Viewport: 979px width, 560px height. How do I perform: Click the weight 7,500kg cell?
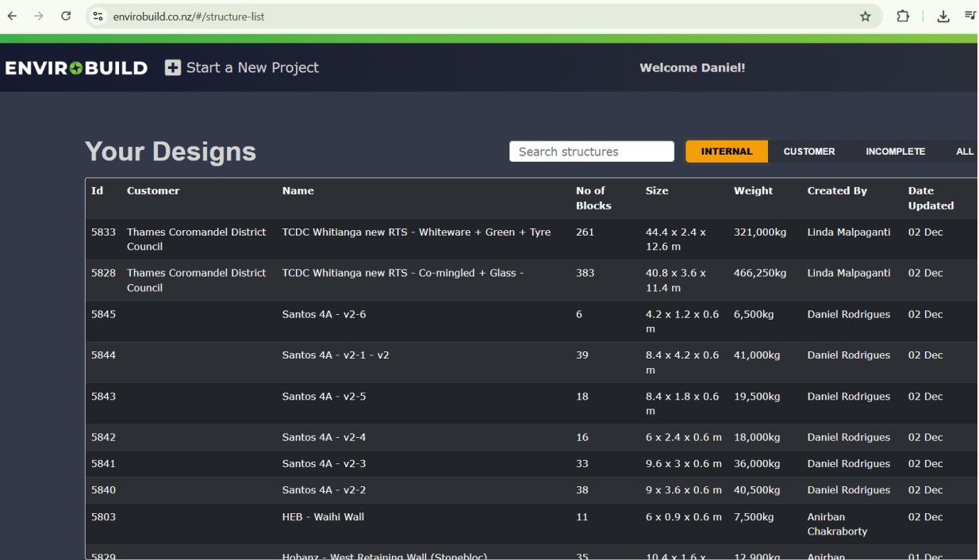click(754, 517)
